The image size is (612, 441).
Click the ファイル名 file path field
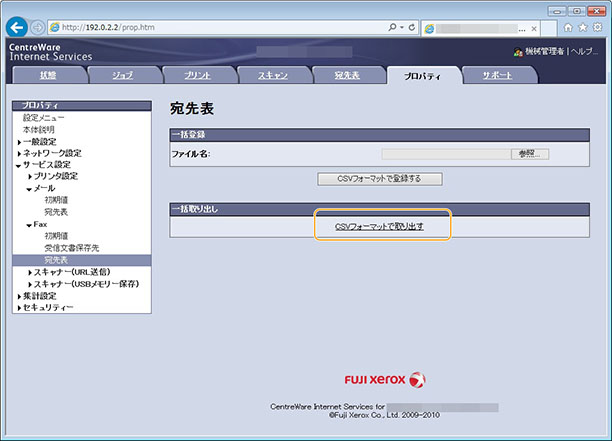444,154
